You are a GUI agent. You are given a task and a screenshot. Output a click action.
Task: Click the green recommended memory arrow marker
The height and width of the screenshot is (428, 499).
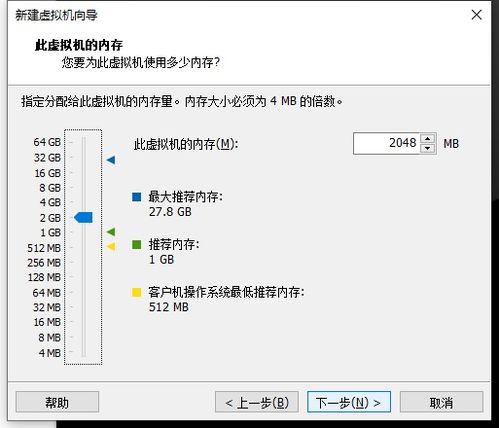point(111,231)
